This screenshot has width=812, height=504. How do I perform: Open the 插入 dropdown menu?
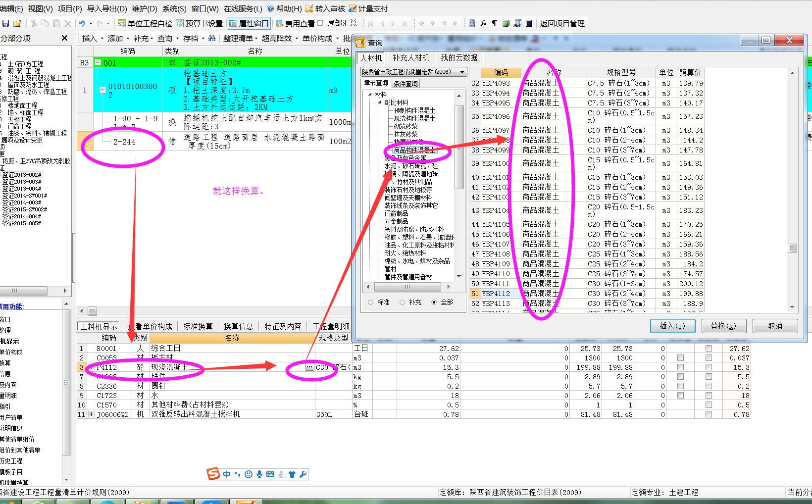pyautogui.click(x=93, y=38)
